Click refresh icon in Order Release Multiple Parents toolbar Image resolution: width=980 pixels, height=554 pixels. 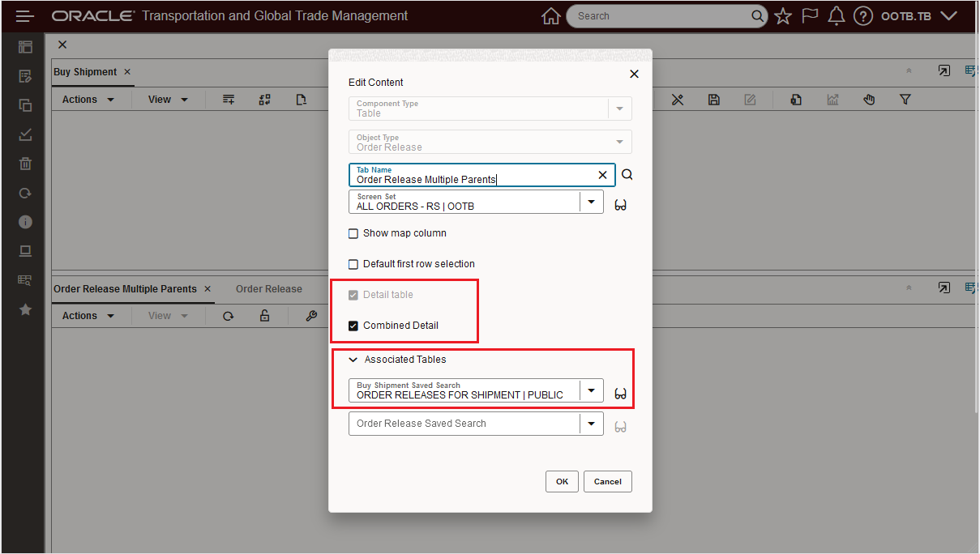(229, 316)
